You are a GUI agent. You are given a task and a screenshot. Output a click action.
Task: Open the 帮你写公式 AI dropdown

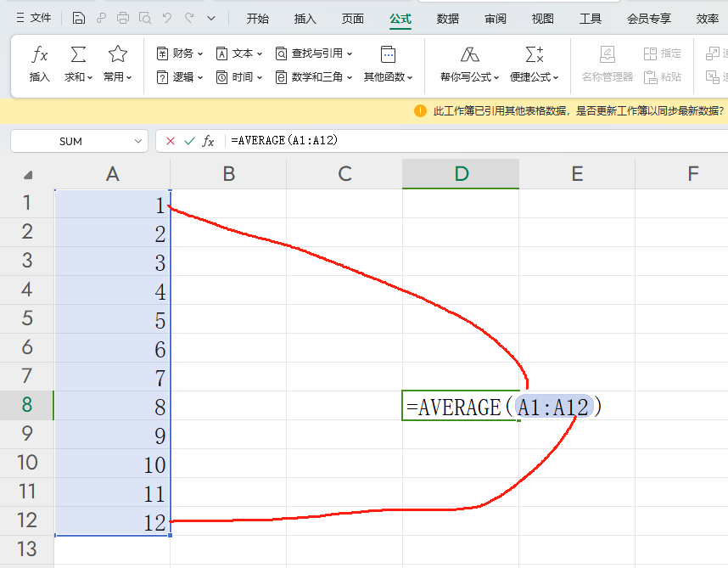pyautogui.click(x=469, y=64)
